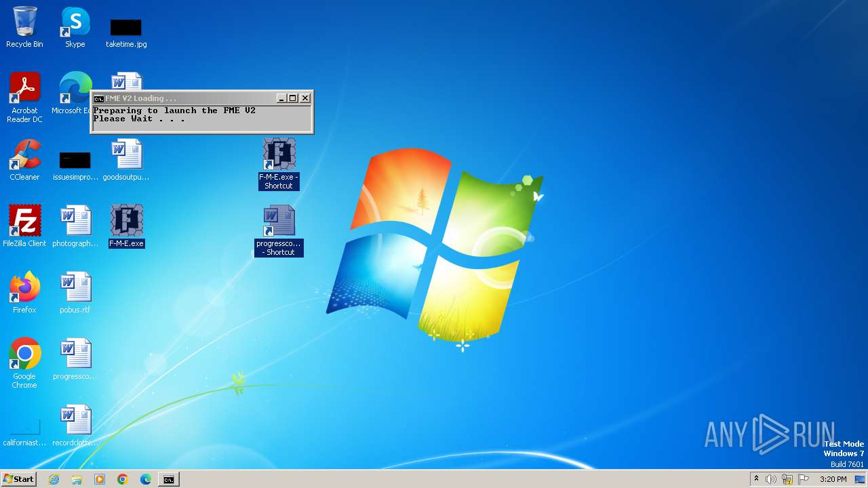This screenshot has height=488, width=868.
Task: Click the FME V2 Loading title bar
Action: (x=201, y=98)
